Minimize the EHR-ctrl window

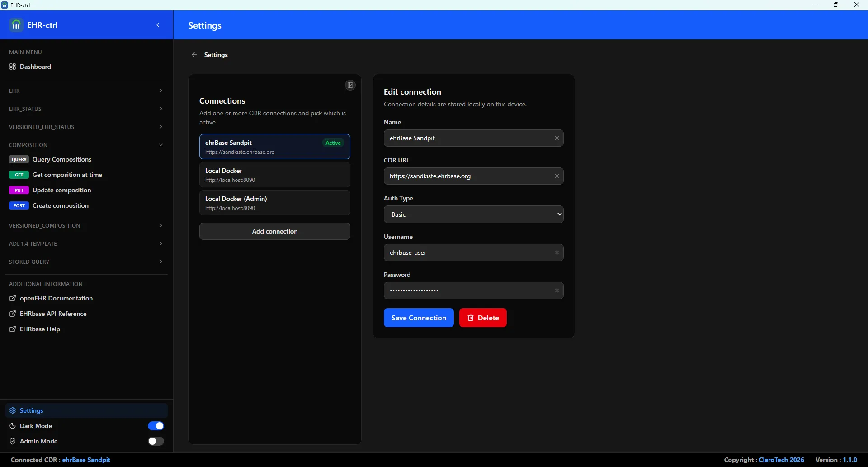pyautogui.click(x=816, y=5)
